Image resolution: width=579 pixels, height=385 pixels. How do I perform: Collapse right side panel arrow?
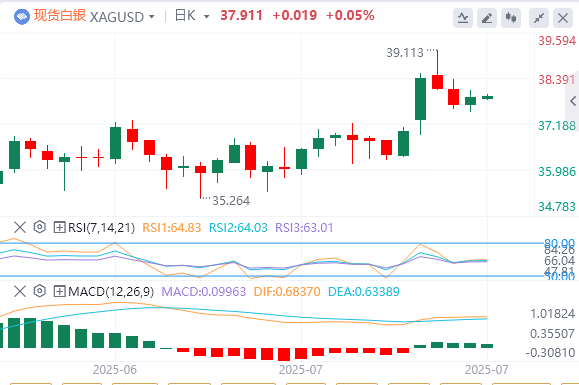[x=573, y=101]
